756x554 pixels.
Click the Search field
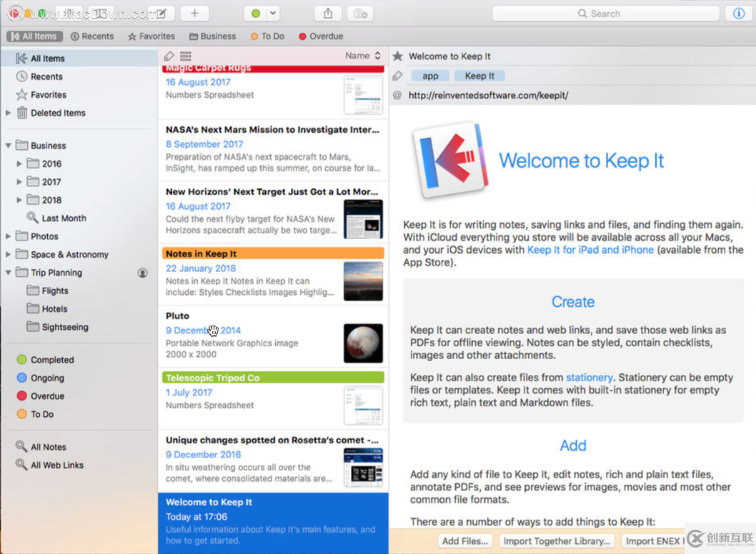[x=605, y=14]
